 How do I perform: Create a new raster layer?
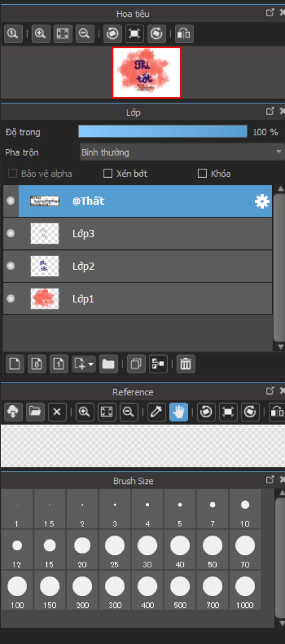pyautogui.click(x=15, y=364)
